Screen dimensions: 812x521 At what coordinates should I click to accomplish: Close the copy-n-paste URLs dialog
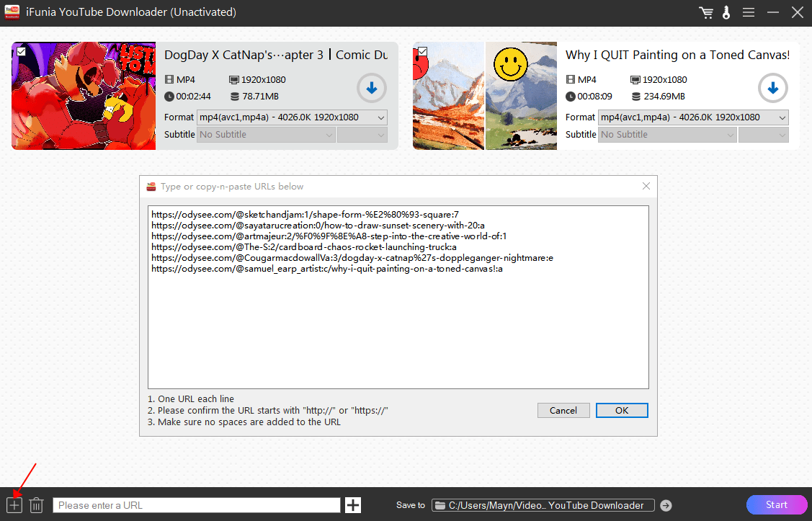[646, 186]
